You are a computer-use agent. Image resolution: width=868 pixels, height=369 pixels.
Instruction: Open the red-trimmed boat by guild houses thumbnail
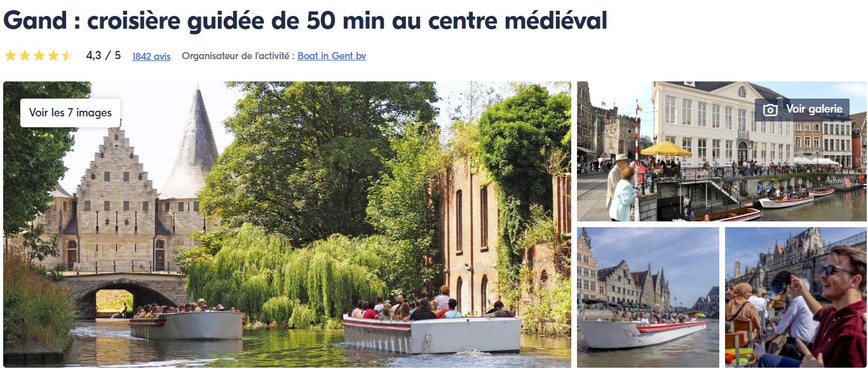point(648,297)
